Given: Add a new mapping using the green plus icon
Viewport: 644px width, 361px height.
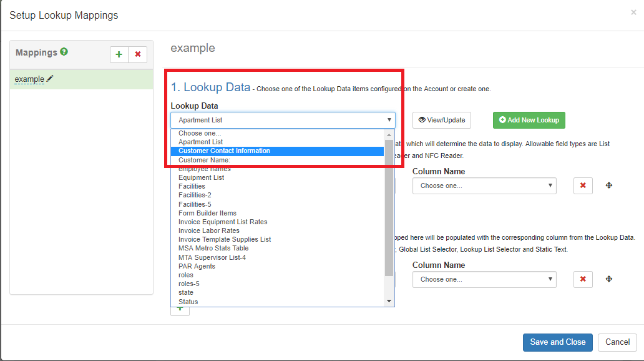Looking at the screenshot, I should (119, 54).
